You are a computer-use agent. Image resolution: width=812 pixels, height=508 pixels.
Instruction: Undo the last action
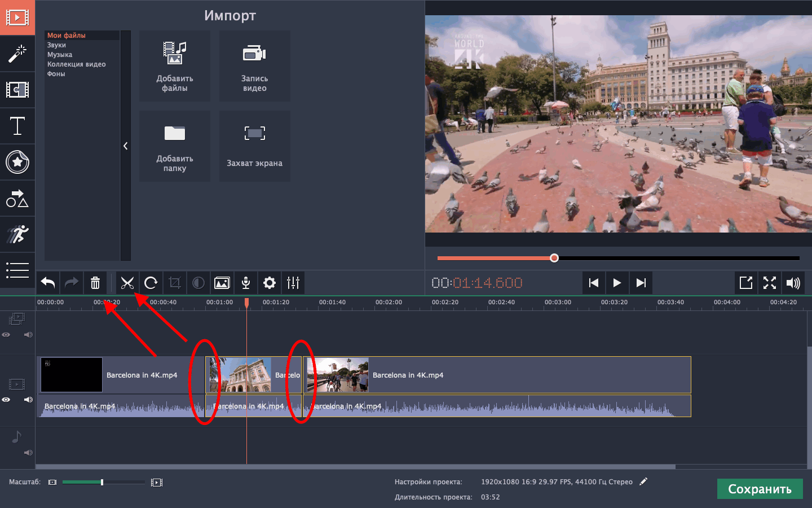(48, 283)
